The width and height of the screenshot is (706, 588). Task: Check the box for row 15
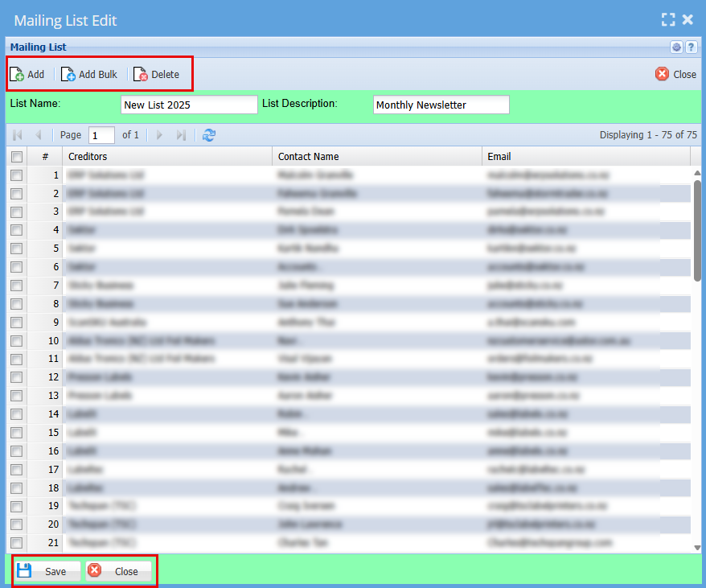(17, 433)
